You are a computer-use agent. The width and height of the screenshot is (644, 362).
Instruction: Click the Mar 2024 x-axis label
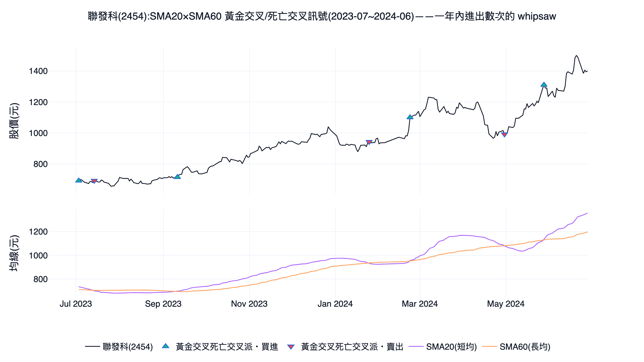coord(420,304)
